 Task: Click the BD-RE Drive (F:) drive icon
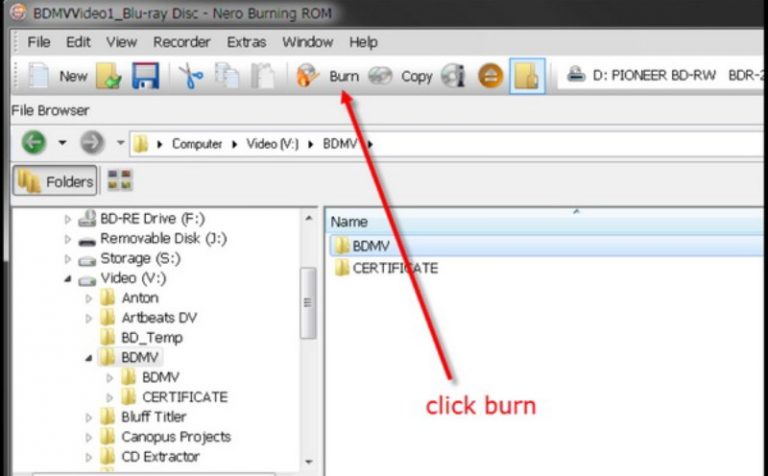87,218
